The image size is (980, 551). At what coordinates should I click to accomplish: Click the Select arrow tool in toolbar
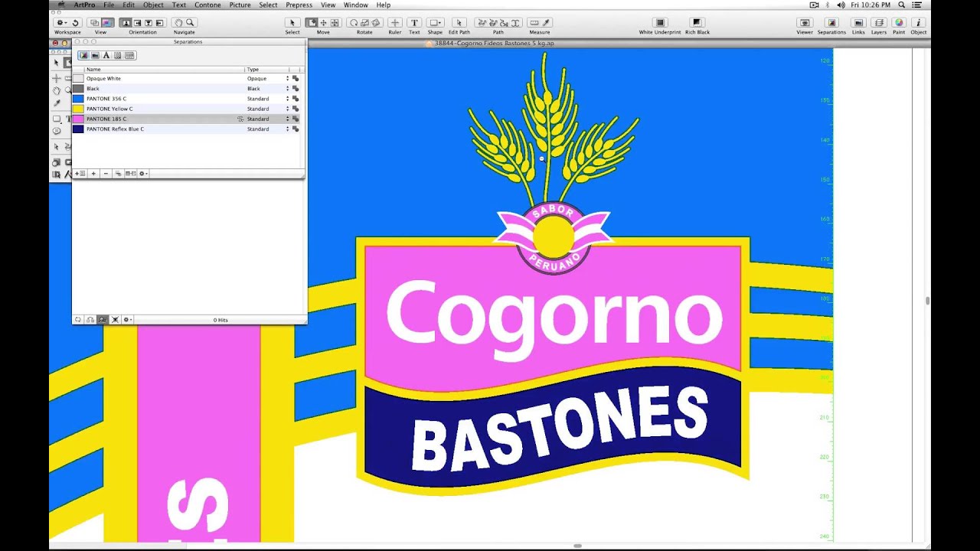click(x=292, y=23)
